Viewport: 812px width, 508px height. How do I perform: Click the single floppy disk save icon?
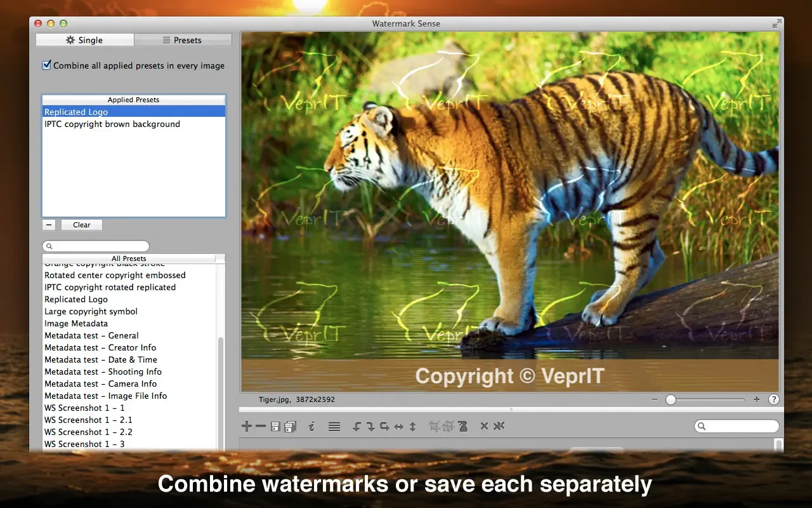(x=275, y=427)
